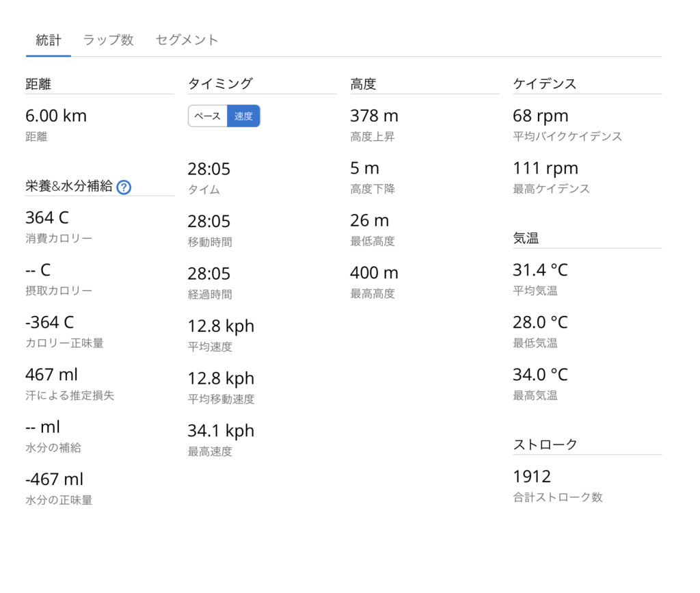Screen dimensions: 700x593
Task: Click the 378 m 高度上昇 value
Action: click(x=374, y=116)
